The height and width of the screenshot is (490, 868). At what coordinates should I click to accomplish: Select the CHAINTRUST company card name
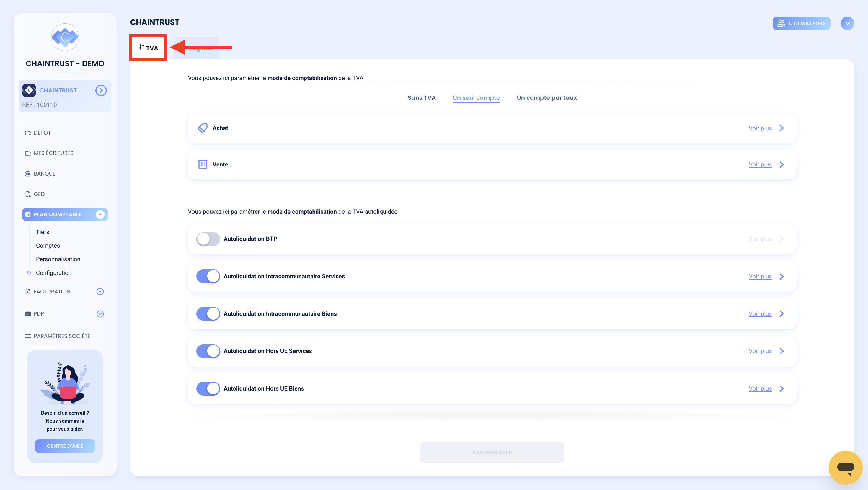(58, 90)
